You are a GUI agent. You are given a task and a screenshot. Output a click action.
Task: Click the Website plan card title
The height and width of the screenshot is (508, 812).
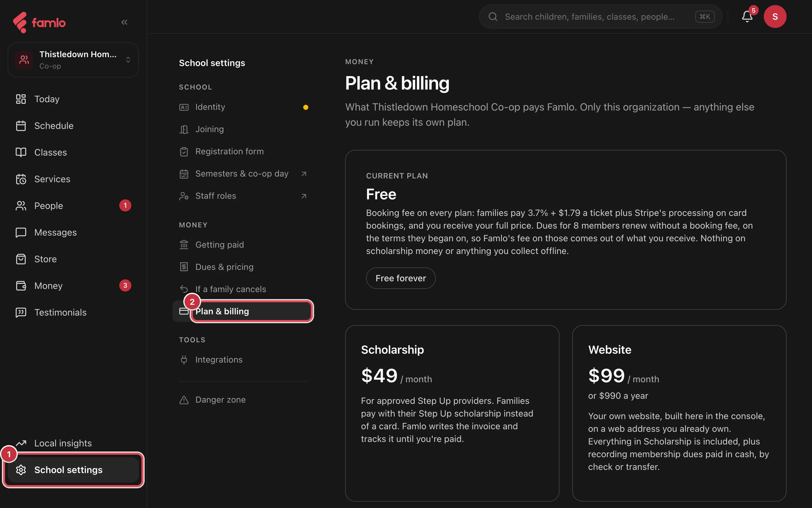click(610, 350)
